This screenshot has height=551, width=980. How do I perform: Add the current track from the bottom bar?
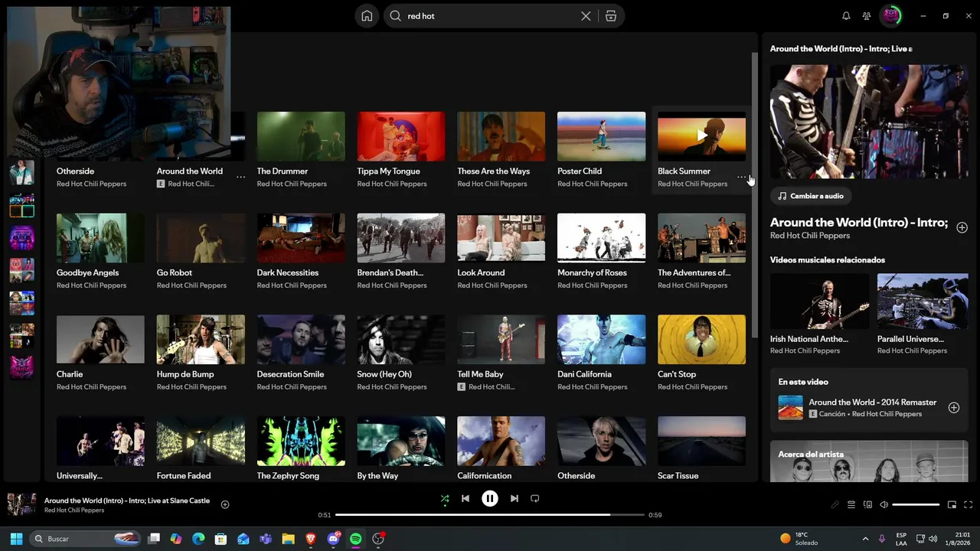tap(225, 504)
